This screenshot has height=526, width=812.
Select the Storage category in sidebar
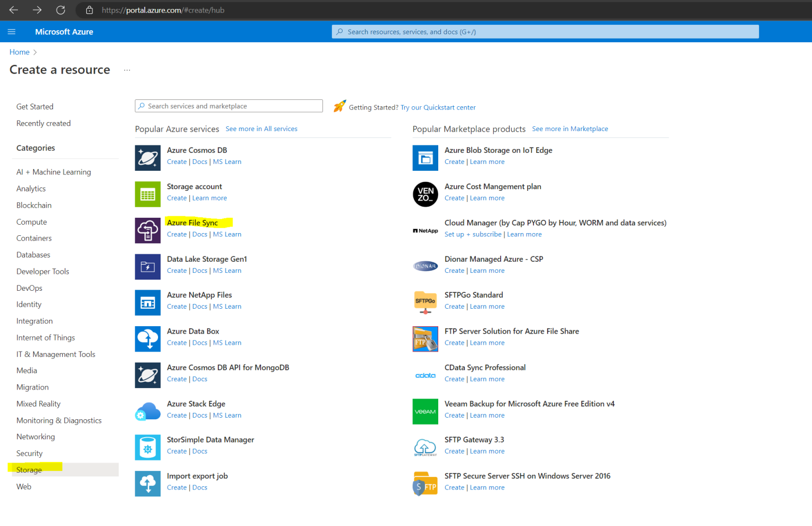pyautogui.click(x=28, y=469)
